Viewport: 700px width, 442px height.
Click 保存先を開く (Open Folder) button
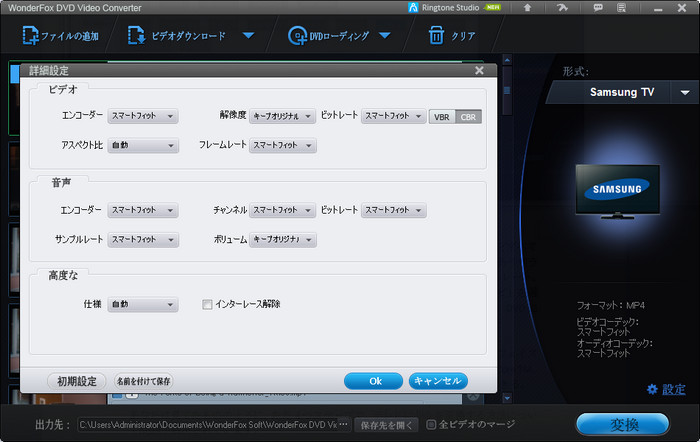click(x=387, y=425)
